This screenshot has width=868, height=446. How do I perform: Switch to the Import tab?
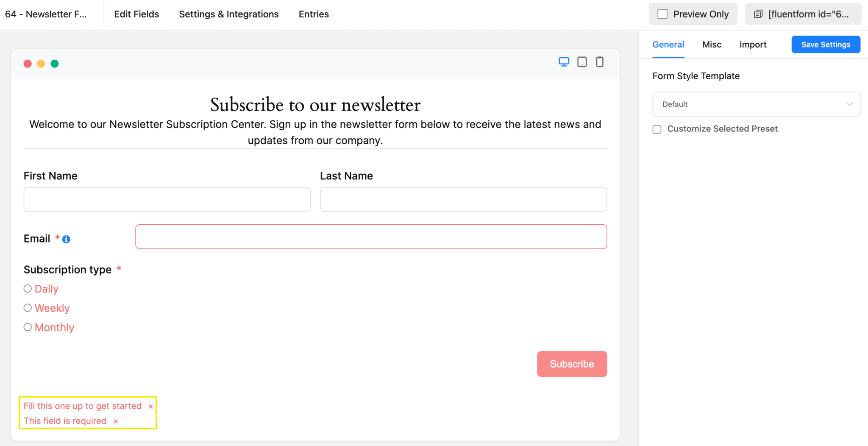tap(753, 45)
